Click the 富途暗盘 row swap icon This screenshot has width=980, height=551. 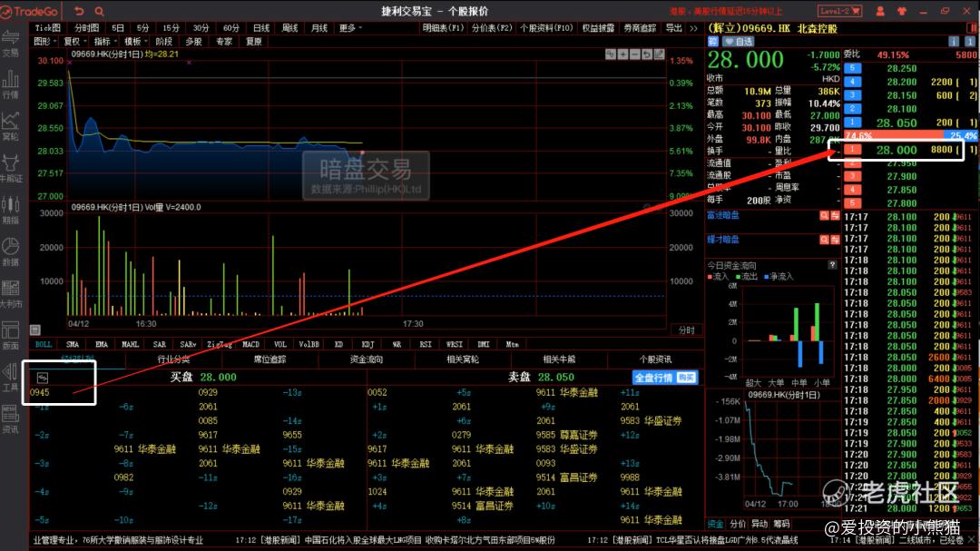tap(835, 215)
